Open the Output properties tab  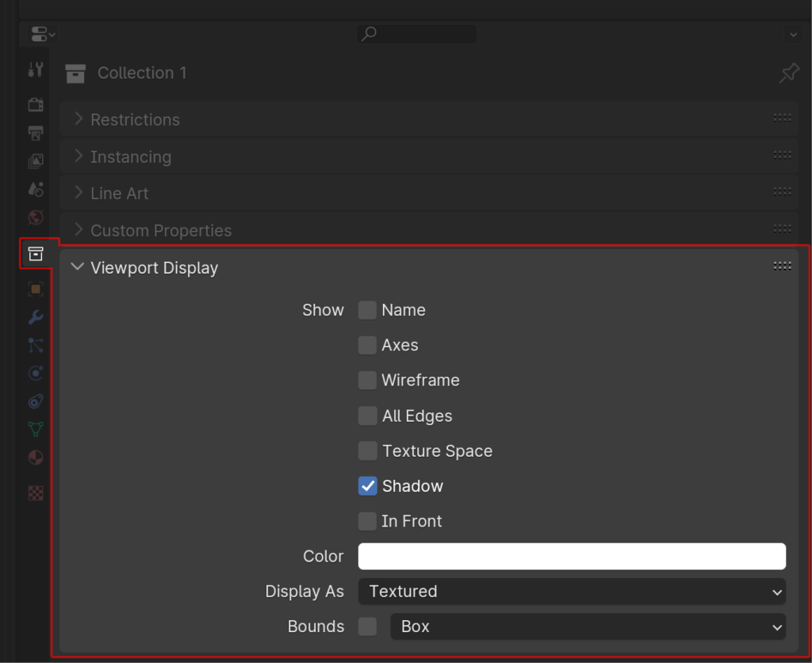point(35,133)
